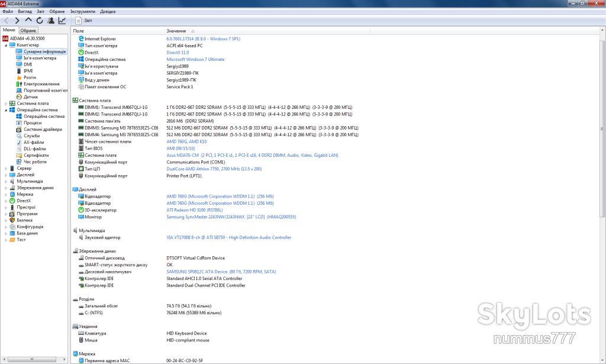The image size is (606, 364).
Task: Open Сертифікати tree item
Action: [x=36, y=155]
